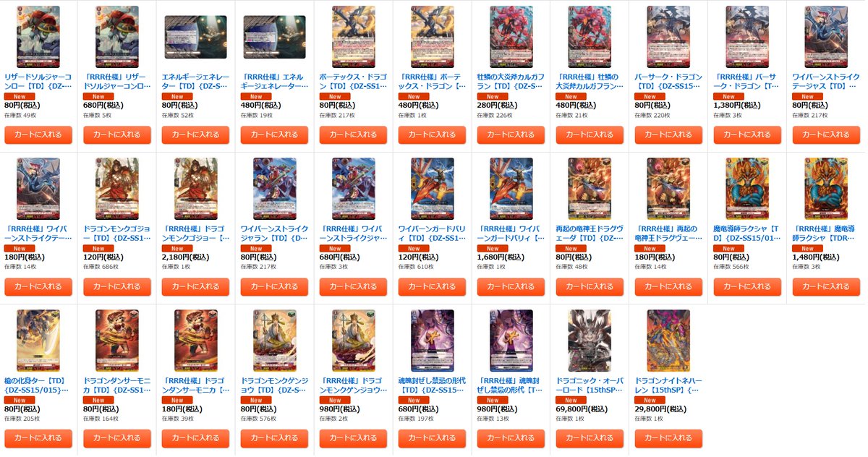868x457 pixels.
Task: Add 29,800円 ドラゴンナイトネハーレン to cart
Action: coord(668,438)
